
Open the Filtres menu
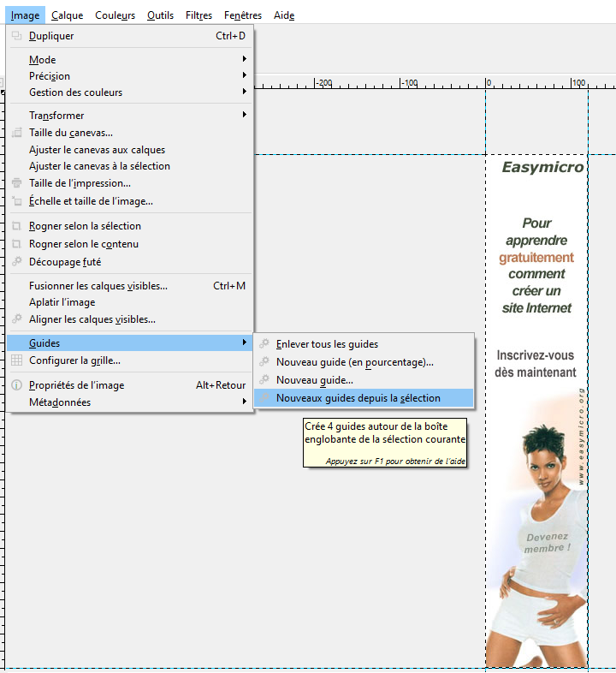tap(198, 15)
